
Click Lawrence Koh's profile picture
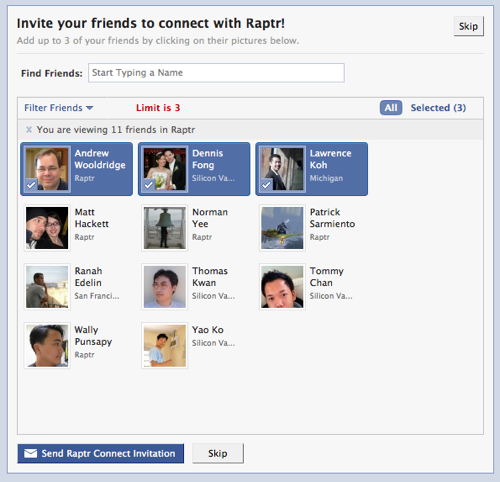(282, 169)
